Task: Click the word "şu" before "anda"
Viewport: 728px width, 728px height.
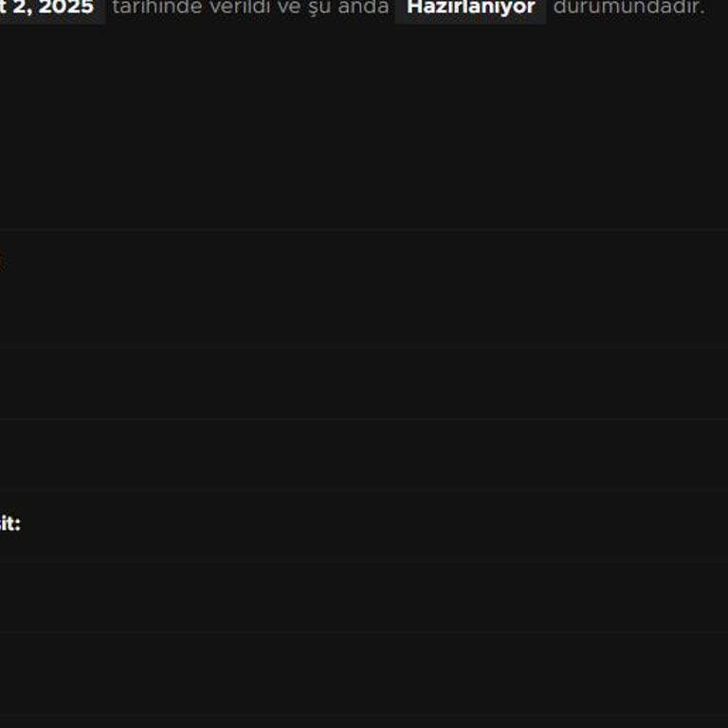Action: click(x=317, y=8)
